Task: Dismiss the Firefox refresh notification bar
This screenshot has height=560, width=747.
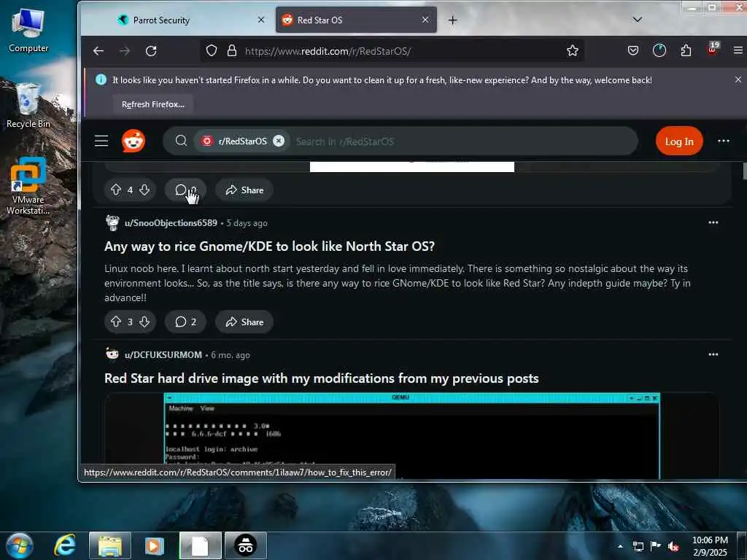Action: click(x=738, y=80)
